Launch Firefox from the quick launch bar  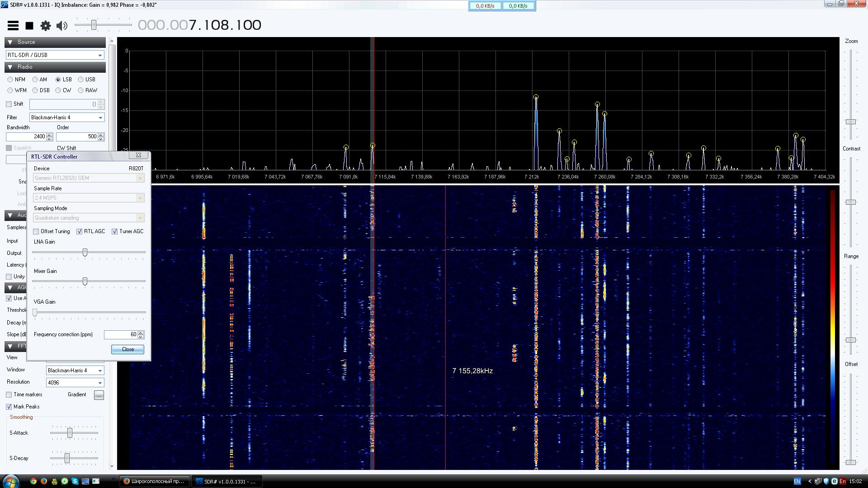point(43,481)
